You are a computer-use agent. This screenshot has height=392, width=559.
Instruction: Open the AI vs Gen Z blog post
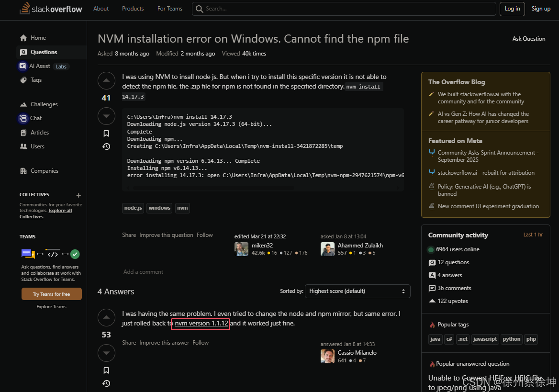[x=483, y=117]
